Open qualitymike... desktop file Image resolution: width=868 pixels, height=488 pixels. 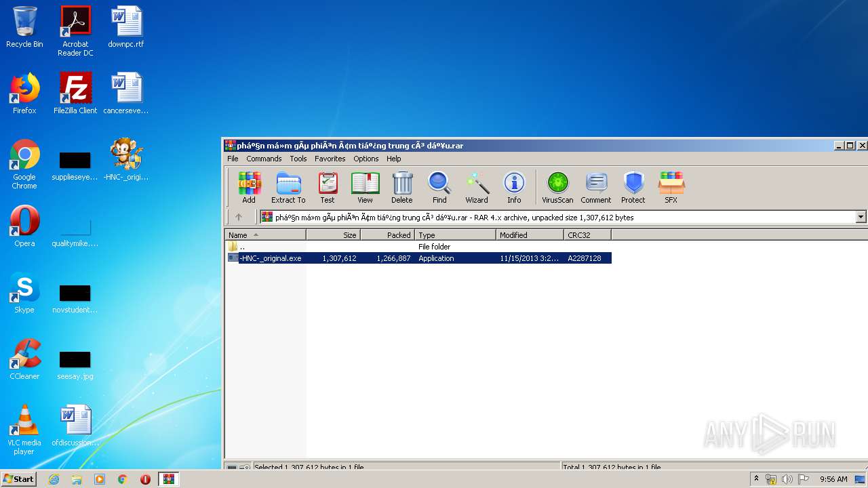(75, 232)
